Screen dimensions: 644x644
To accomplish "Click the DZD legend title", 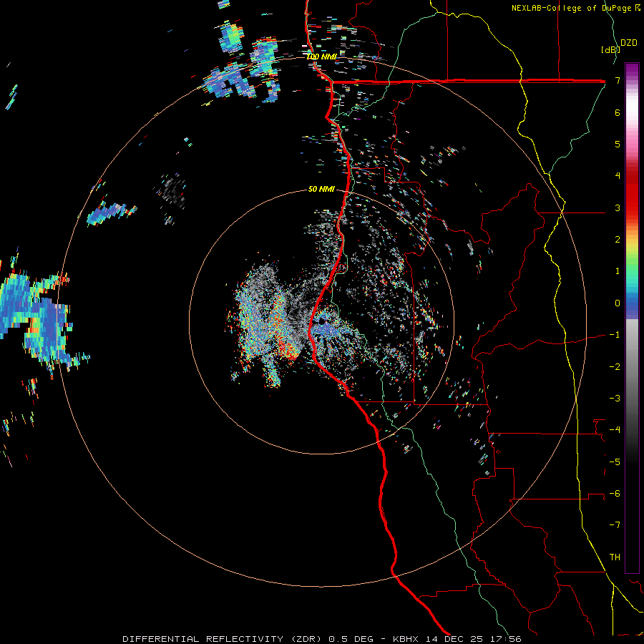I will click(x=629, y=43).
